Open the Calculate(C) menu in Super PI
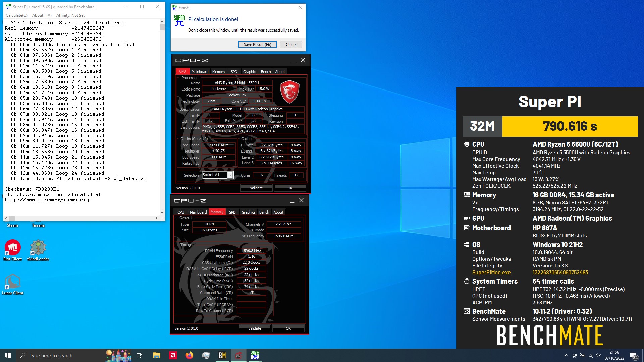The width and height of the screenshot is (644, 362). coord(16,15)
